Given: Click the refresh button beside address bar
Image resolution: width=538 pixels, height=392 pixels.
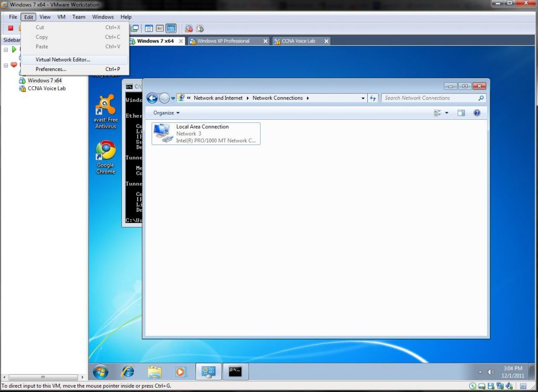Looking at the screenshot, I should tap(373, 98).
